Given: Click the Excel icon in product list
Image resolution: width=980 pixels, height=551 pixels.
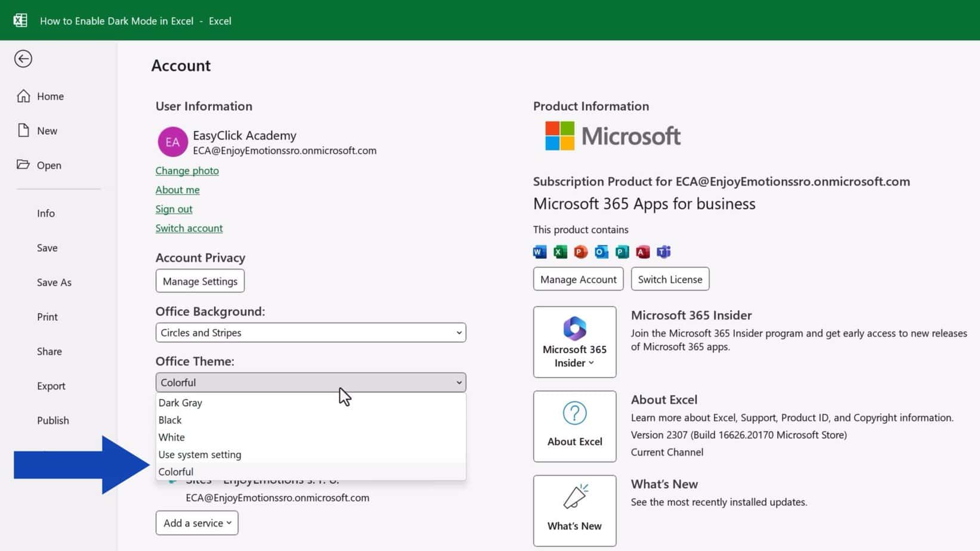Looking at the screenshot, I should tap(560, 252).
